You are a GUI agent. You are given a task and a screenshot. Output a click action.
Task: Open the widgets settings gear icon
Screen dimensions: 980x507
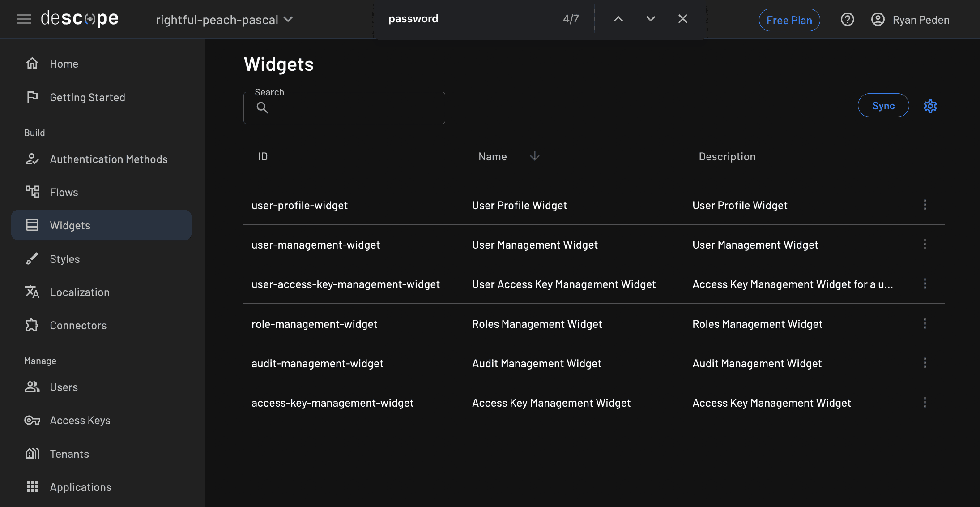click(x=930, y=106)
